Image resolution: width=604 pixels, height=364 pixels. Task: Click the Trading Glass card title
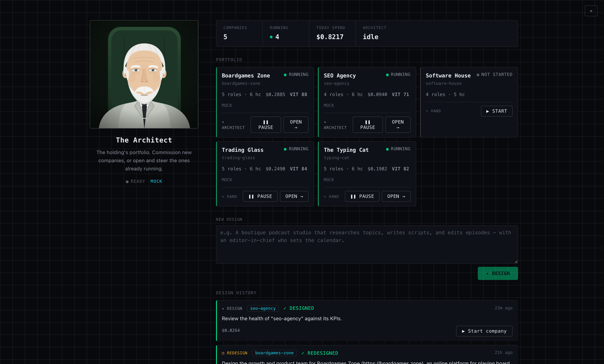(242, 150)
